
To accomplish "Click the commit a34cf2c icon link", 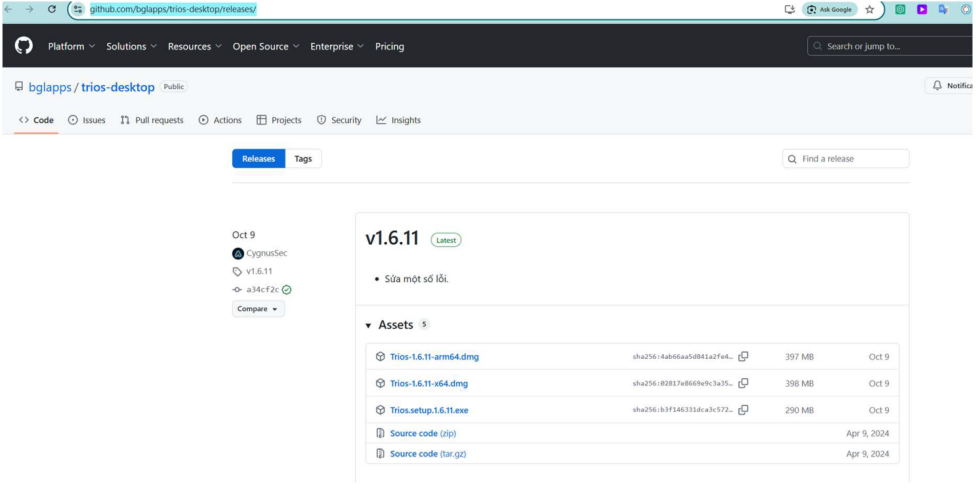I will [237, 290].
